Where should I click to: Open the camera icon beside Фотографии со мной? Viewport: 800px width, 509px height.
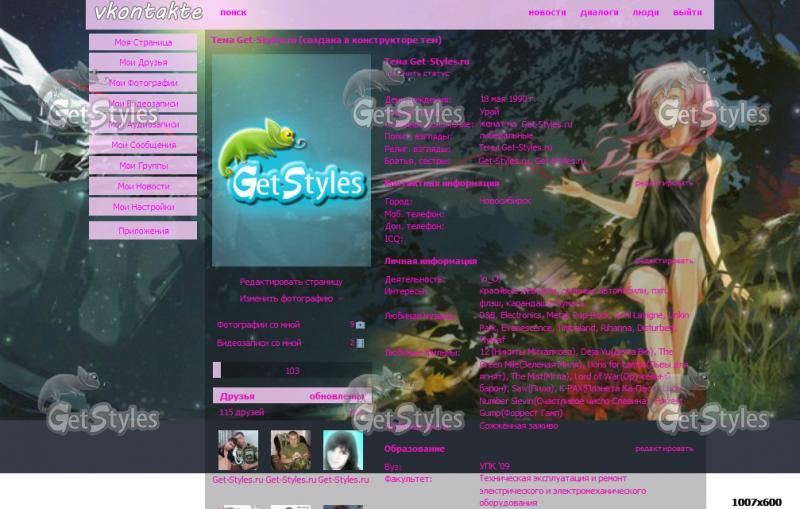360,325
